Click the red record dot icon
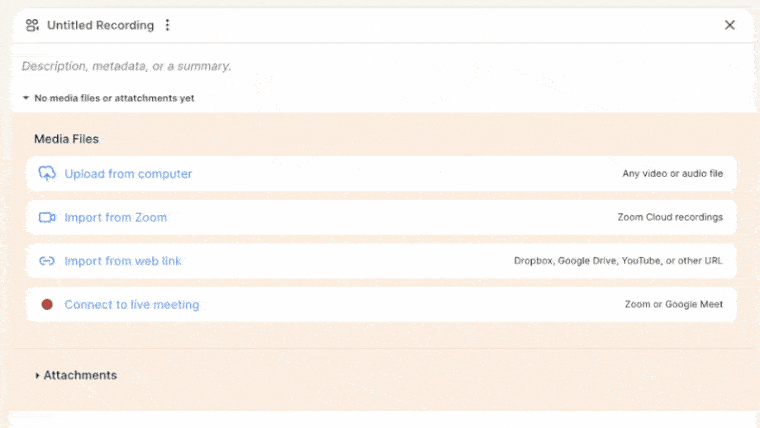Screen dimensions: 760x428 pyautogui.click(x=47, y=304)
